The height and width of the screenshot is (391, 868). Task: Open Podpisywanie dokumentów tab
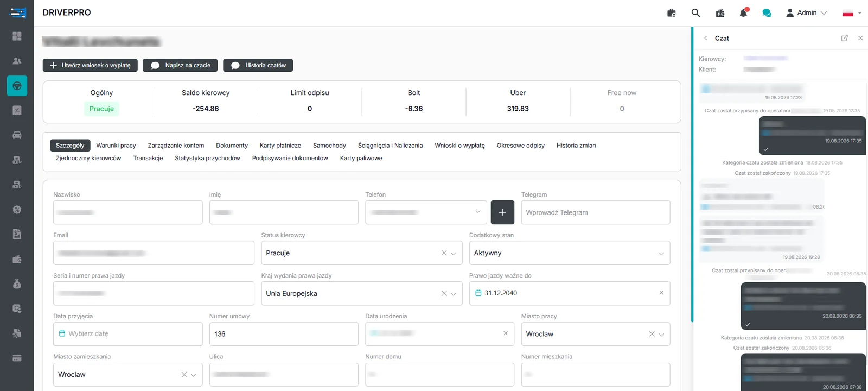290,158
